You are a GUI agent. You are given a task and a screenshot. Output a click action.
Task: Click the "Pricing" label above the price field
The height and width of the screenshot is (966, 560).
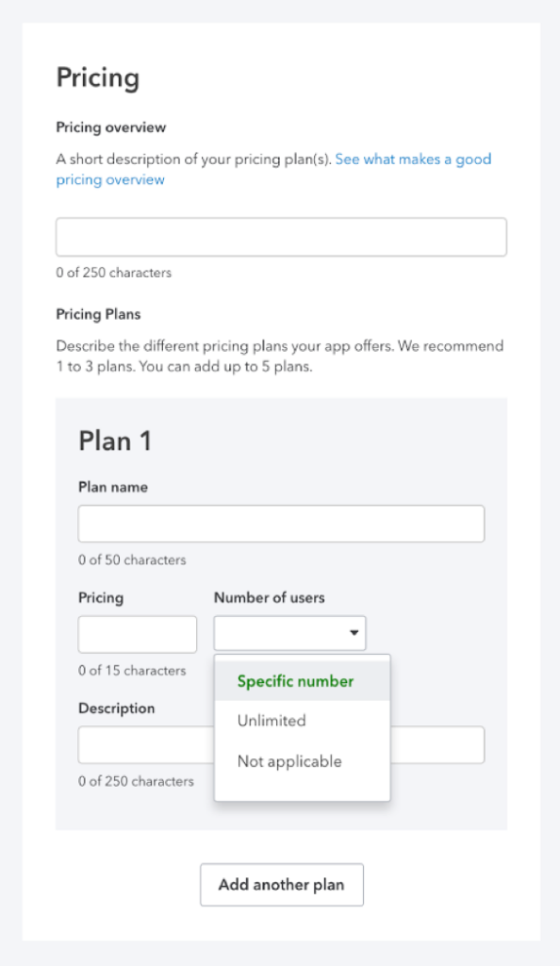tap(101, 598)
